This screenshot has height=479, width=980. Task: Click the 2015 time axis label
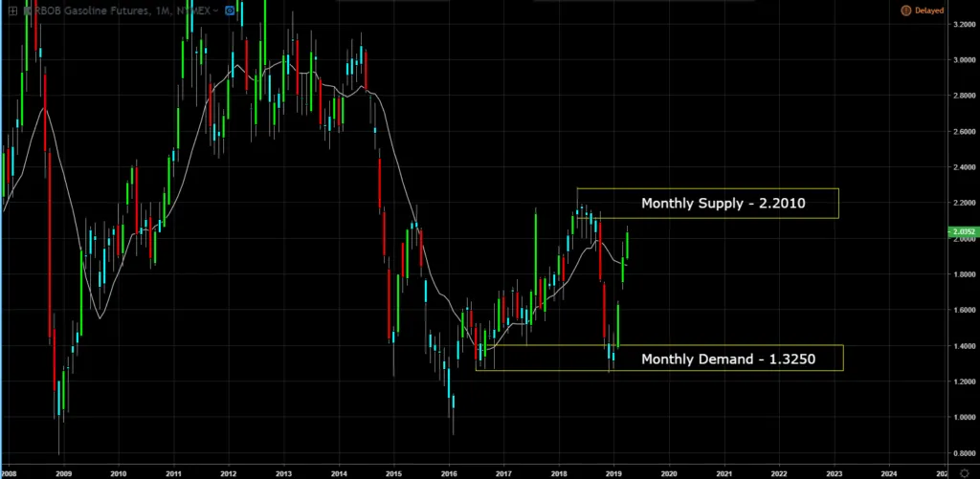[393, 472]
